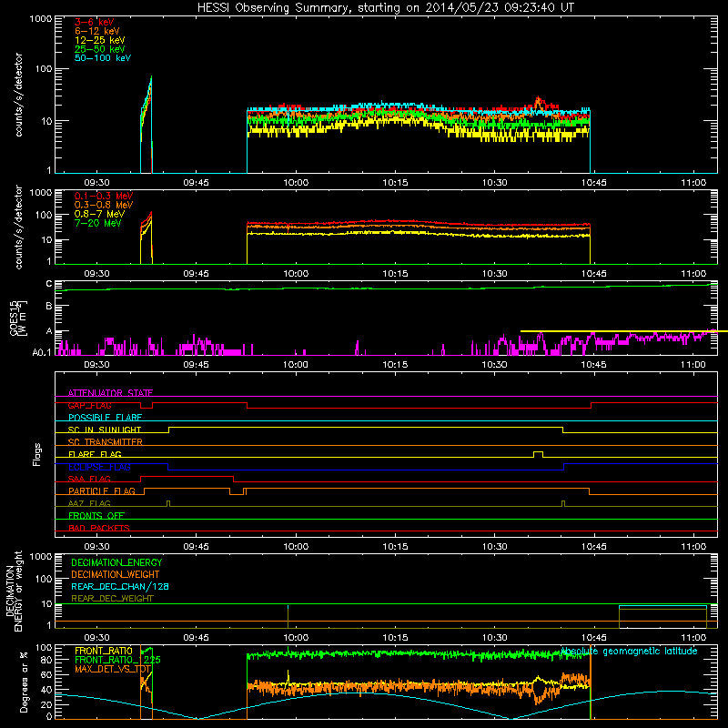Click the Degrees or % axis title
The height and width of the screenshot is (728, 728).
(x=24, y=682)
